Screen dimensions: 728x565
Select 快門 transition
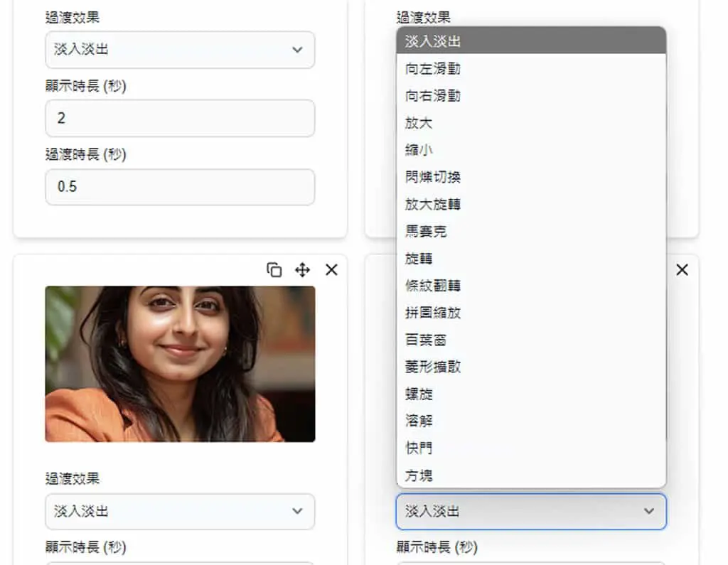pos(531,448)
